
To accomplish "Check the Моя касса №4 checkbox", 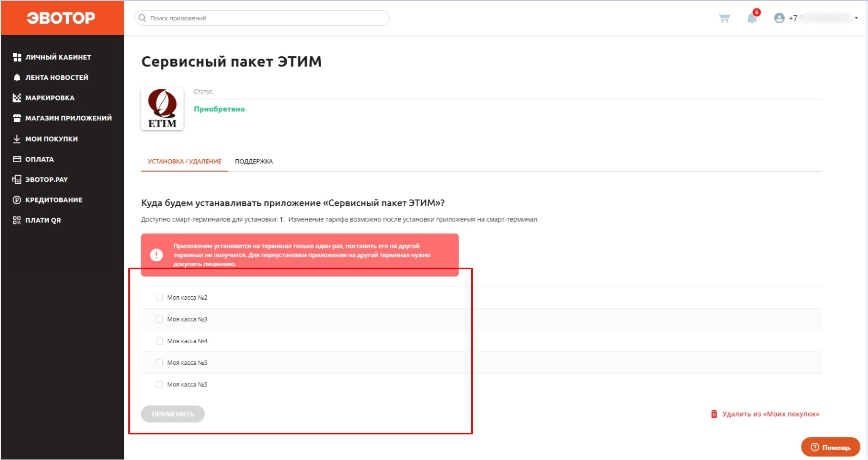I will [x=159, y=341].
